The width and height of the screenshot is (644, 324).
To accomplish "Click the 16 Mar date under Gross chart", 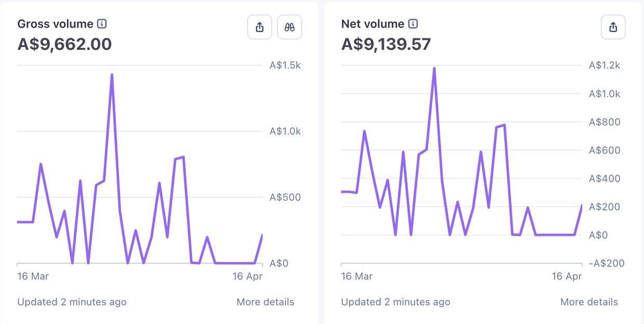I will [x=33, y=276].
